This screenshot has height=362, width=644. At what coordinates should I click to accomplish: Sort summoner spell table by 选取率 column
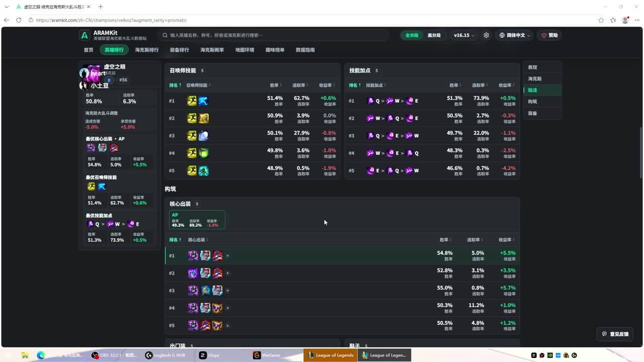(301, 85)
